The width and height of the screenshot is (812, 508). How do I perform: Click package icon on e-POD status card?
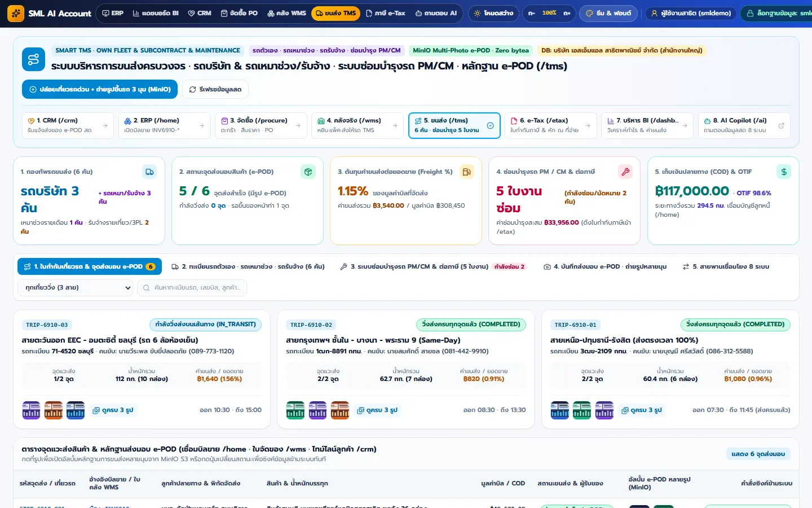point(308,172)
